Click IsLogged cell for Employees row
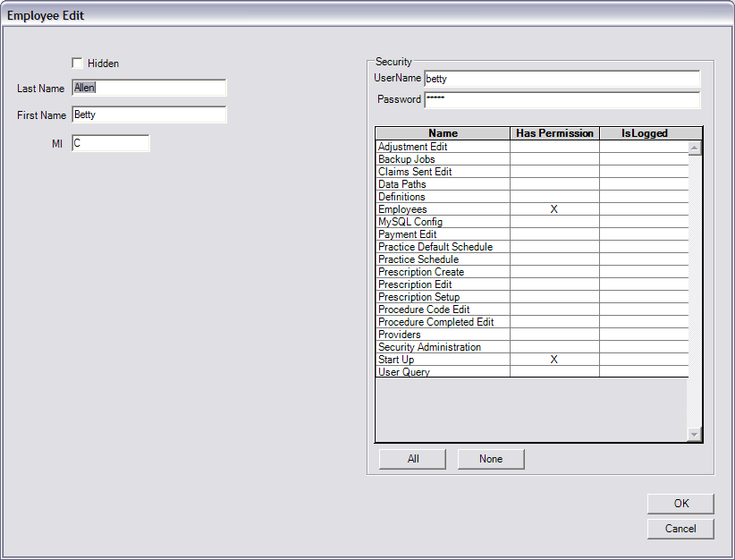Viewport: 735px width, 560px height. click(644, 209)
